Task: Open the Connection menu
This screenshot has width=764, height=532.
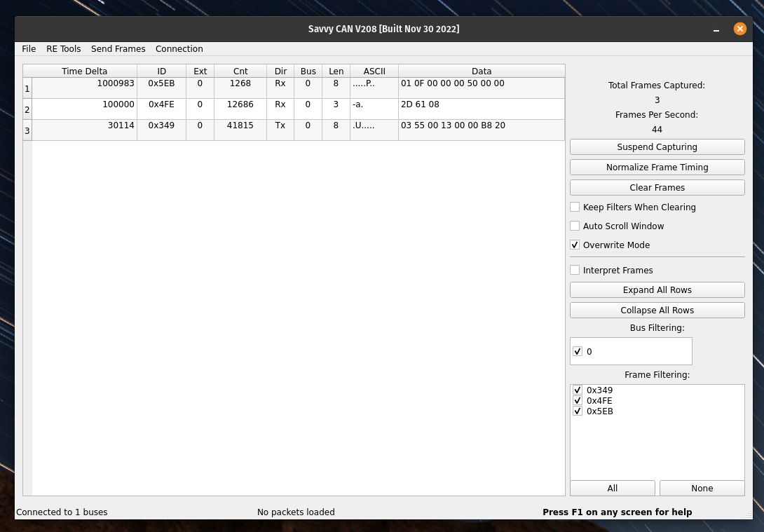Action: 179,49
